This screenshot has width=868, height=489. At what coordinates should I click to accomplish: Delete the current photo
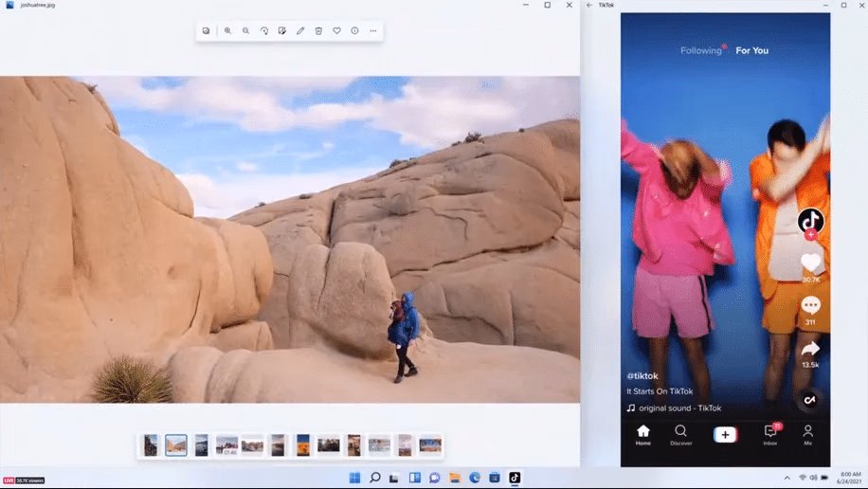click(x=318, y=31)
